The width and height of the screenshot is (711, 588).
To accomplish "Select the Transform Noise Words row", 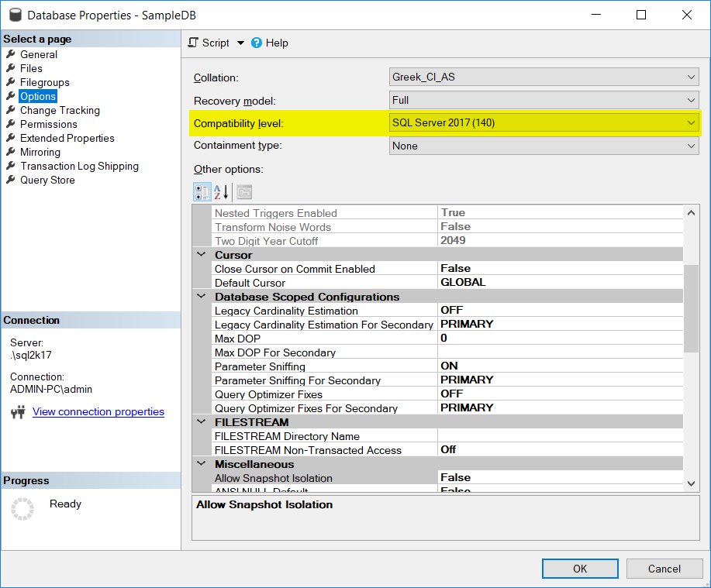I will pyautogui.click(x=447, y=226).
